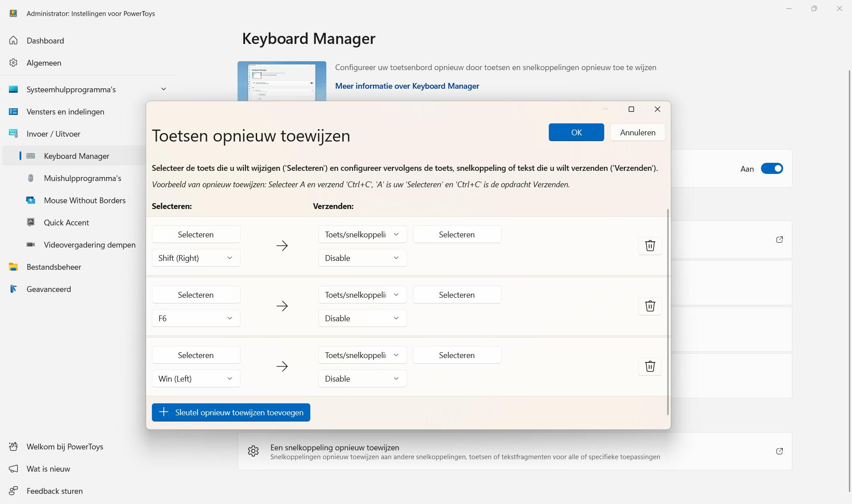This screenshot has height=504, width=852.
Task: Open the Win (Left) key dropdown
Action: (196, 379)
